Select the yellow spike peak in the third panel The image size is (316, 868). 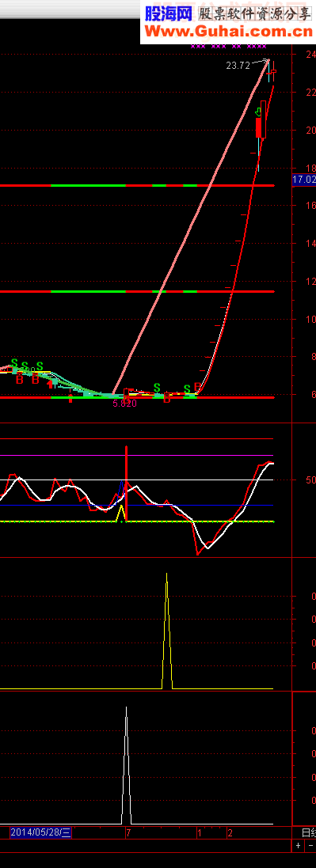(x=167, y=575)
